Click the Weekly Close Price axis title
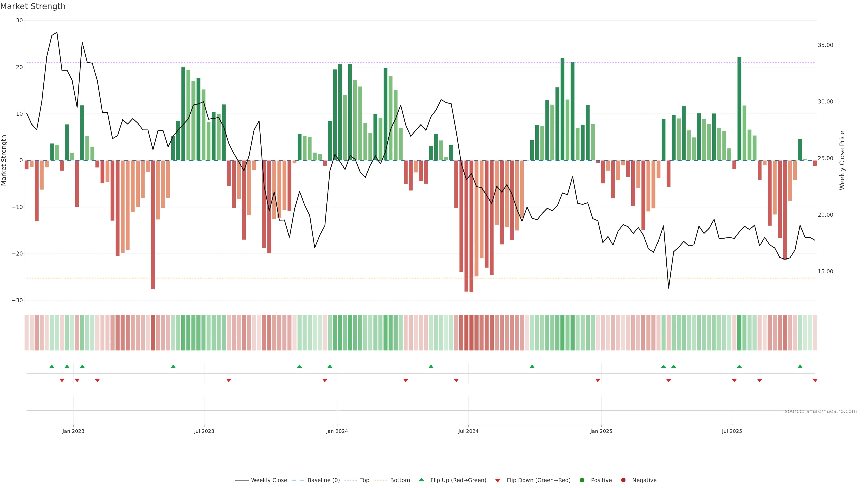Image resolution: width=868 pixels, height=488 pixels. (x=842, y=160)
